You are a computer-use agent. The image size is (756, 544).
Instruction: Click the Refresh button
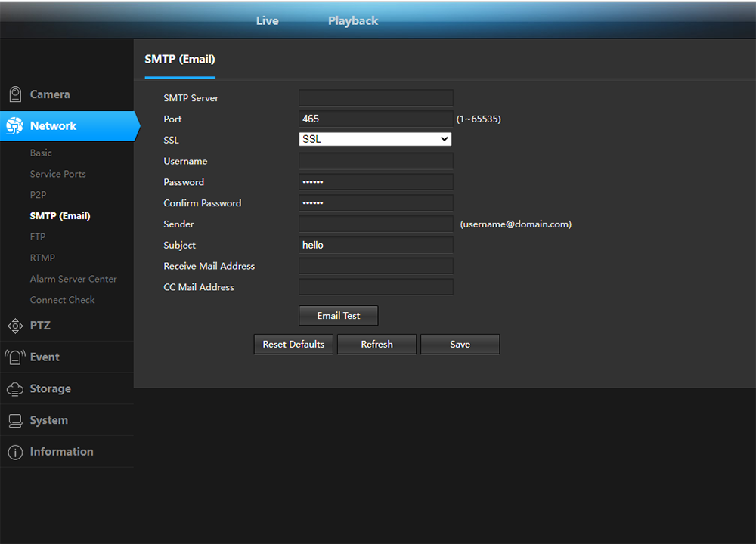coord(376,344)
